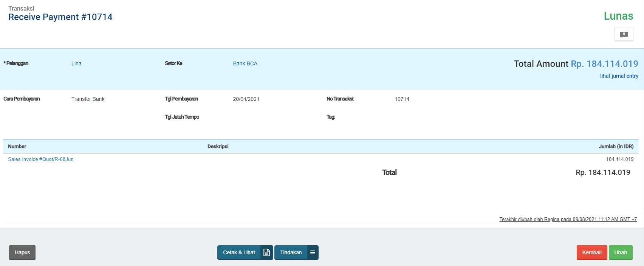This screenshot has height=266, width=644.
Task: Select transaction number value 10714
Action: (x=402, y=99)
